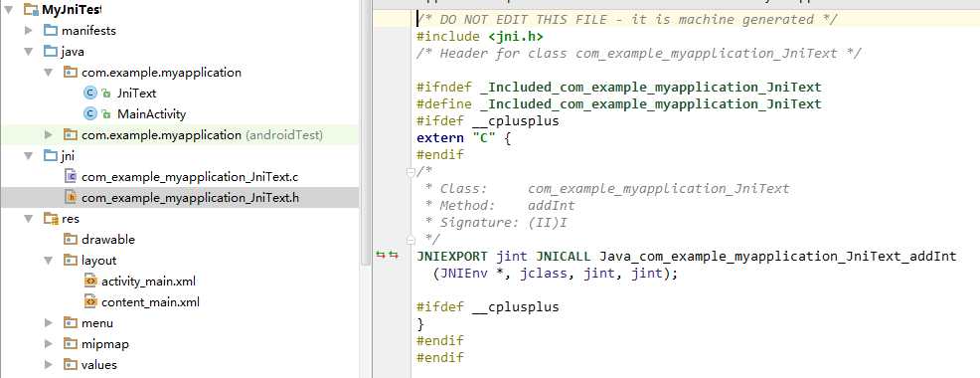The height and width of the screenshot is (378, 980).
Task: Select the values folder
Action: pyautogui.click(x=98, y=364)
